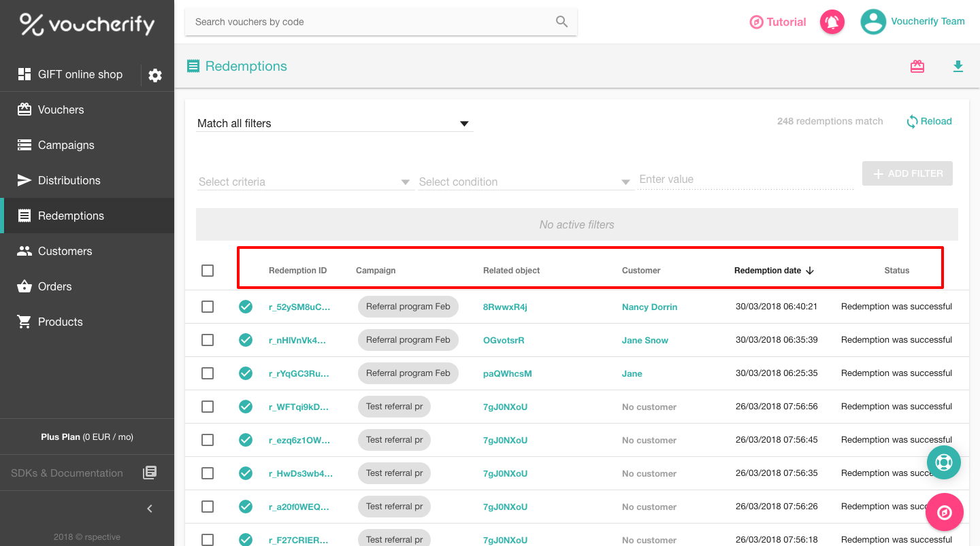Open the pink compass floating button

945,513
